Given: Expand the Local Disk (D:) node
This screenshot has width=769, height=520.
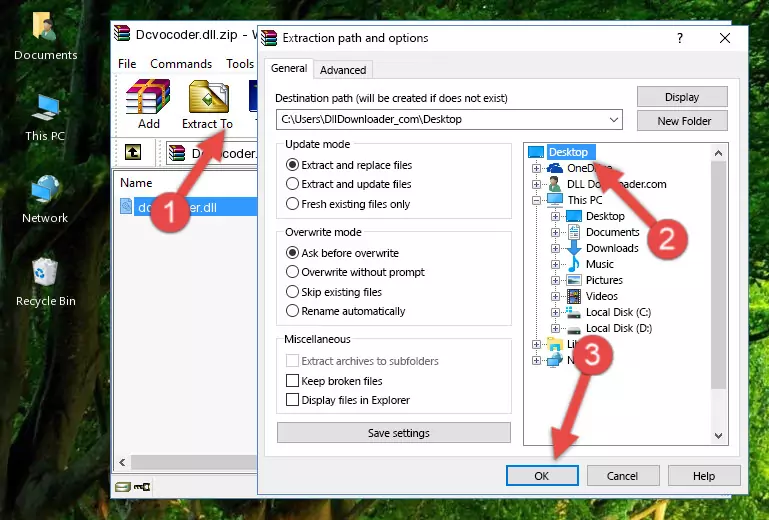Looking at the screenshot, I should [x=555, y=329].
